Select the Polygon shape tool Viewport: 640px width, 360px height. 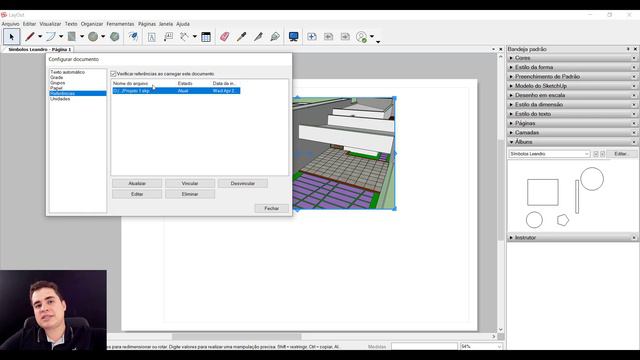pyautogui.click(x=115, y=37)
